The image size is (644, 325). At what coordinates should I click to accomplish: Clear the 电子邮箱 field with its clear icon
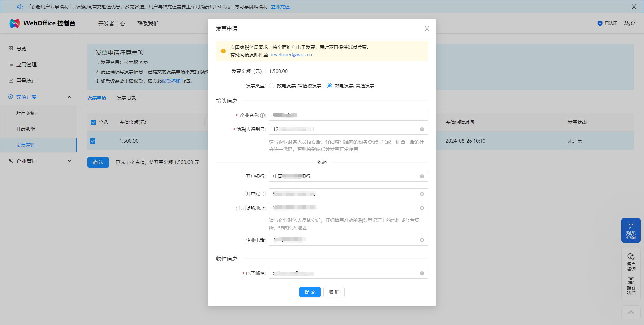(422, 273)
